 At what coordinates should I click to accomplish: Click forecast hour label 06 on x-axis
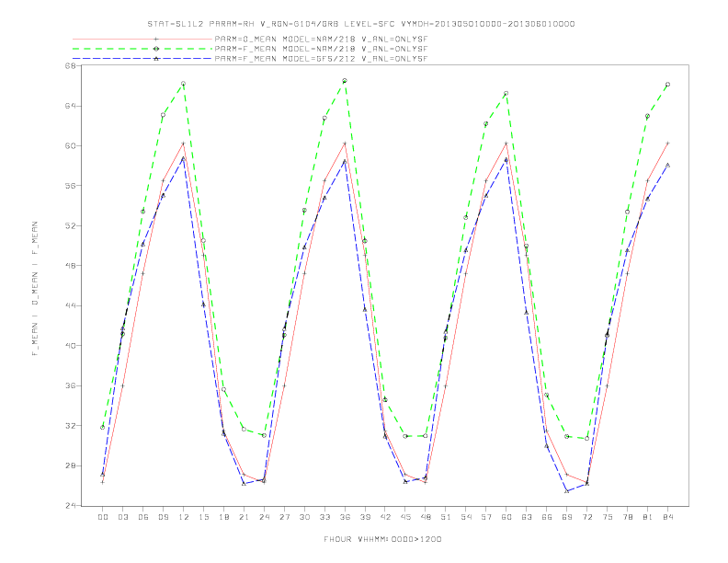click(x=143, y=517)
